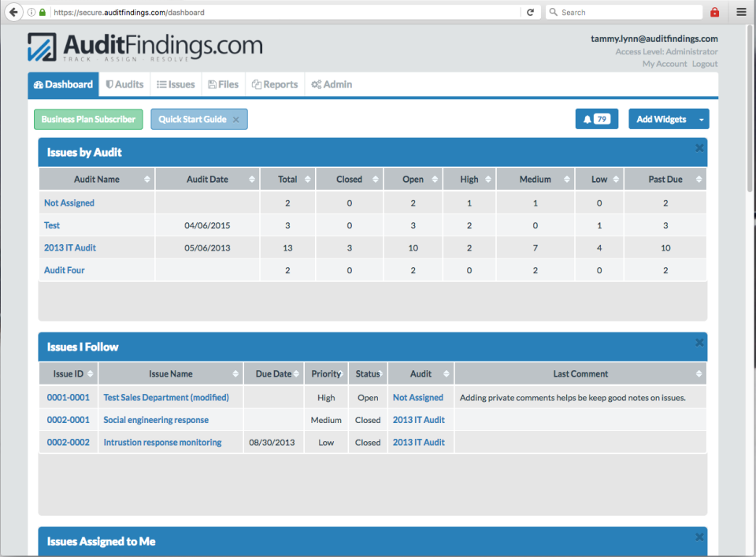Screen dimensions: 756x557
Task: Open the Reports tab
Action: click(x=274, y=84)
